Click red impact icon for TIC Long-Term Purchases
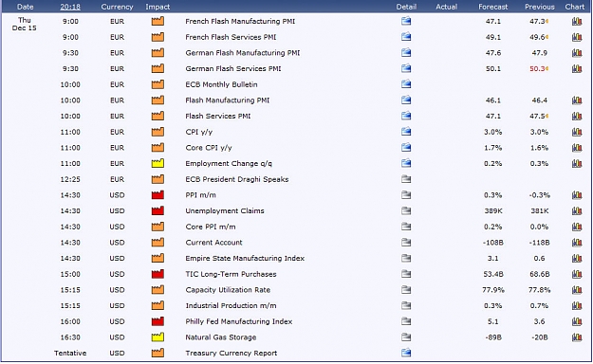This screenshot has height=364, width=593. [x=158, y=274]
